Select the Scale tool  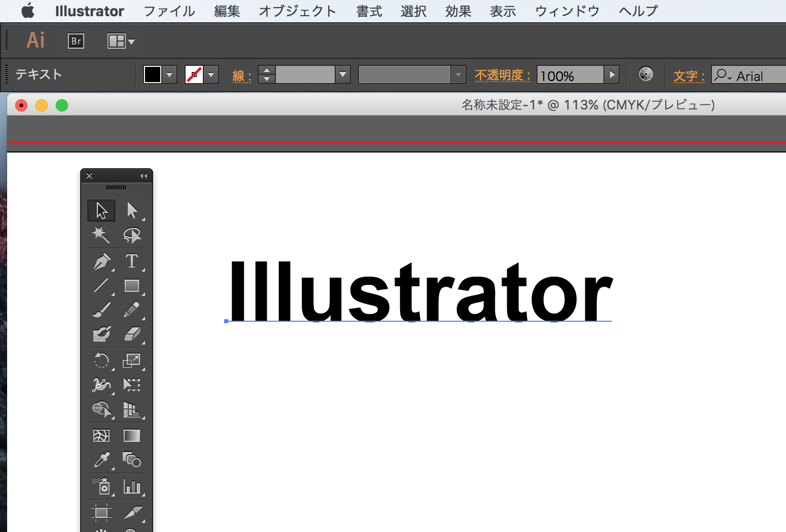point(132,361)
